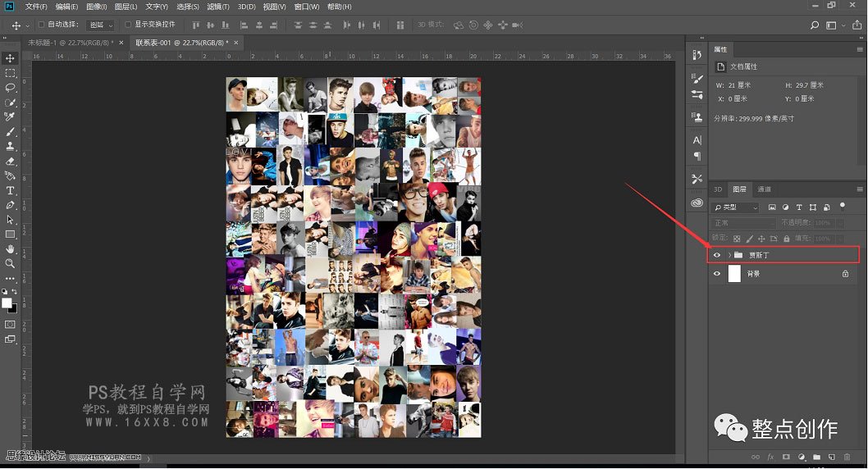Select the Lasso tool
Screen dimensions: 868x469
pos(10,88)
